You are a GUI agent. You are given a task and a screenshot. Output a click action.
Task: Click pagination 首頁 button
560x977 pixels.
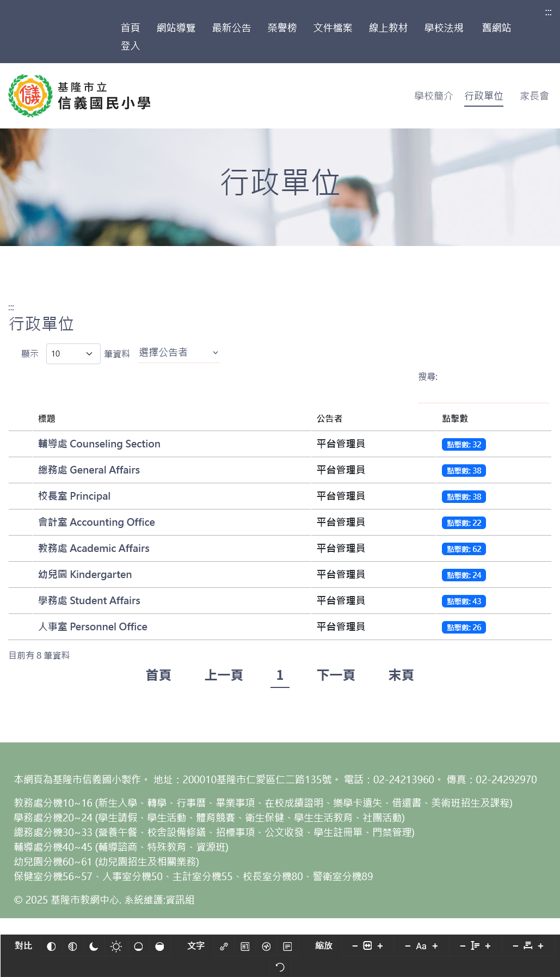click(158, 675)
